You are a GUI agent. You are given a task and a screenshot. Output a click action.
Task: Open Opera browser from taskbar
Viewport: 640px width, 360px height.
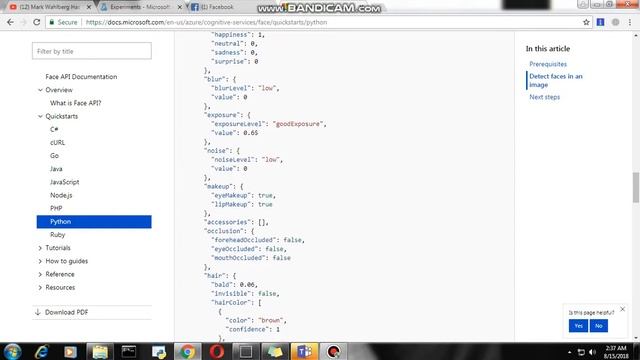point(217,351)
